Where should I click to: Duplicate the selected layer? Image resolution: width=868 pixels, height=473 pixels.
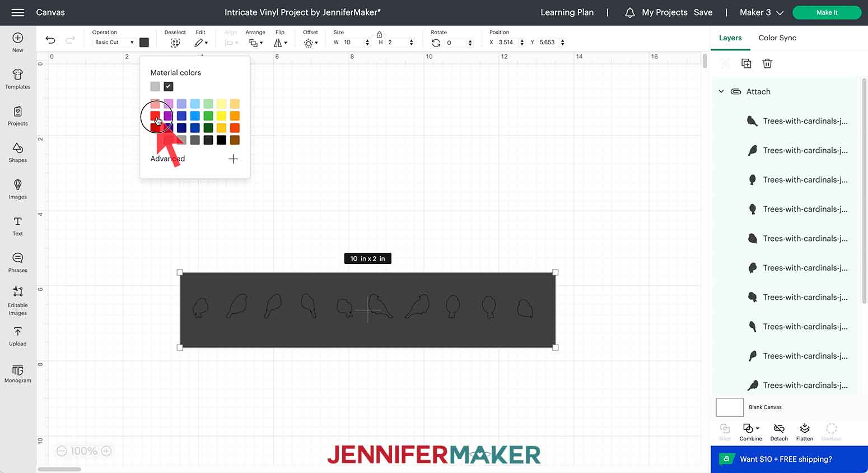(746, 64)
